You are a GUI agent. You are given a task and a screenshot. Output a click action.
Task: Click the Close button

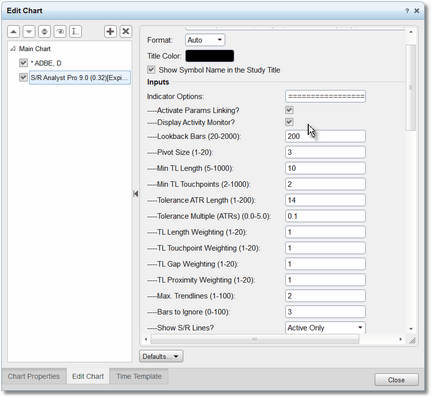396,380
